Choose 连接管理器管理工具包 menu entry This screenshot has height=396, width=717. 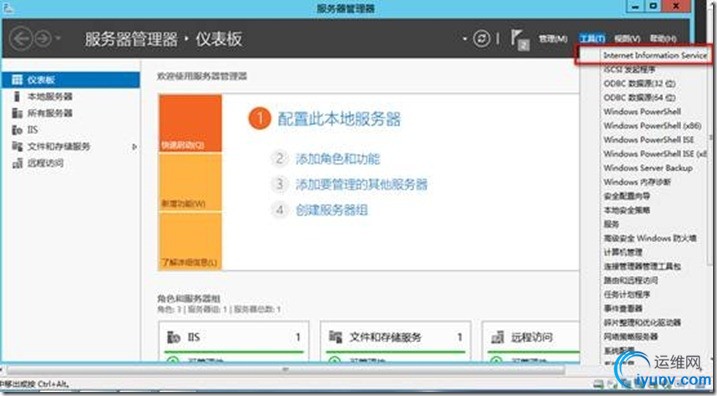click(642, 266)
